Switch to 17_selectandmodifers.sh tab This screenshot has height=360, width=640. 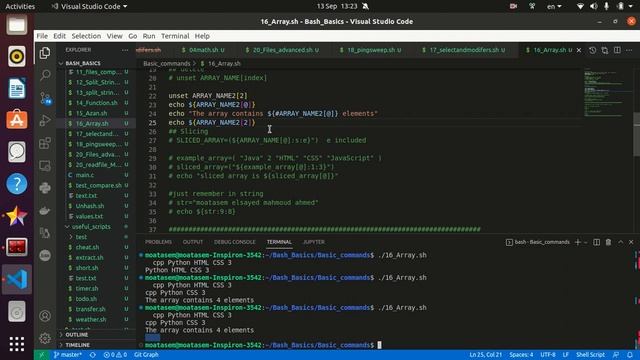[464, 50]
